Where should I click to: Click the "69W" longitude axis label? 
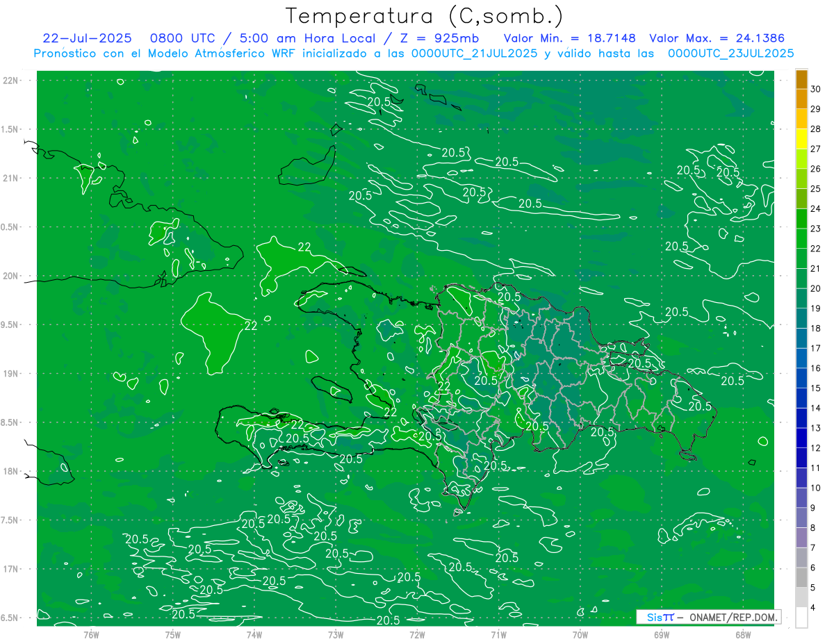pos(662,635)
